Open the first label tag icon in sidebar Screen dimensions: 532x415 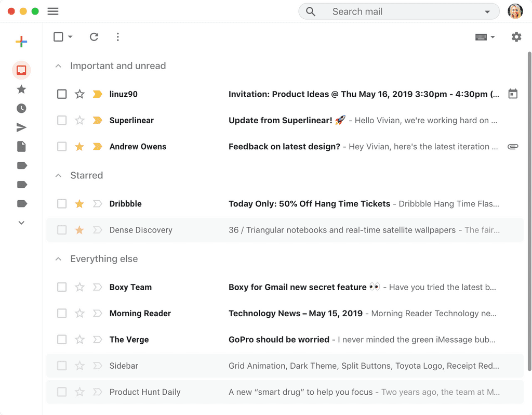(22, 165)
